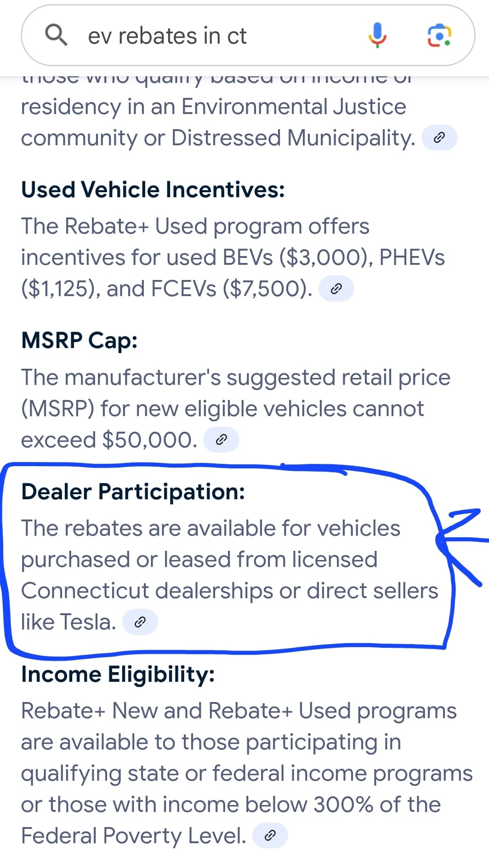Tap the 'MSRP Cap' heading text

[x=78, y=341]
